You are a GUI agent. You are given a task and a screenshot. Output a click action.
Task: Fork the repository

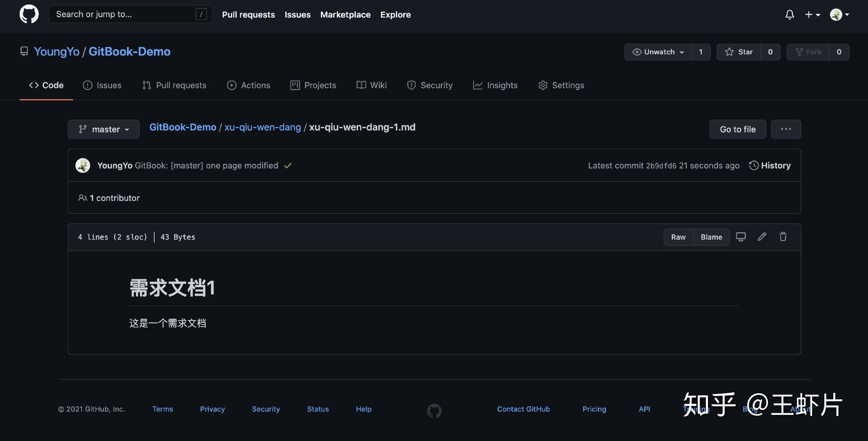click(808, 52)
